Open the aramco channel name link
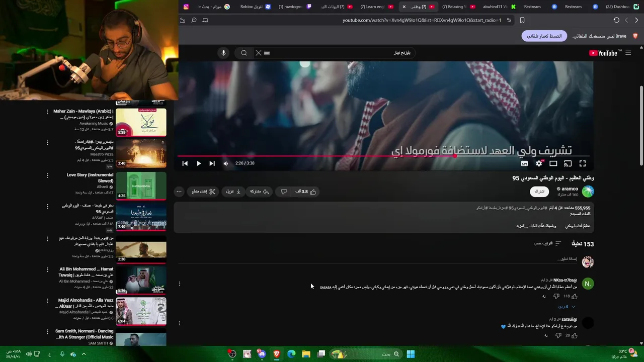Viewport: 644px width, 362px height. point(570,189)
